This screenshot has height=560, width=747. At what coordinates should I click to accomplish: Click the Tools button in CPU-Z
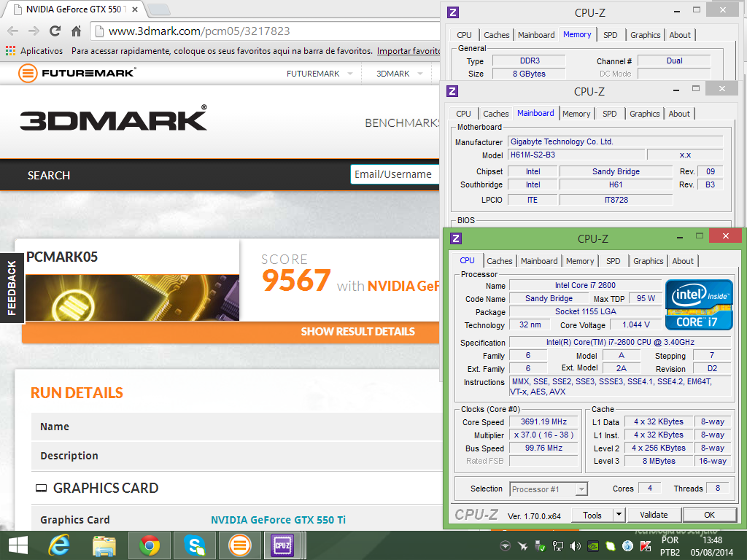click(x=592, y=515)
